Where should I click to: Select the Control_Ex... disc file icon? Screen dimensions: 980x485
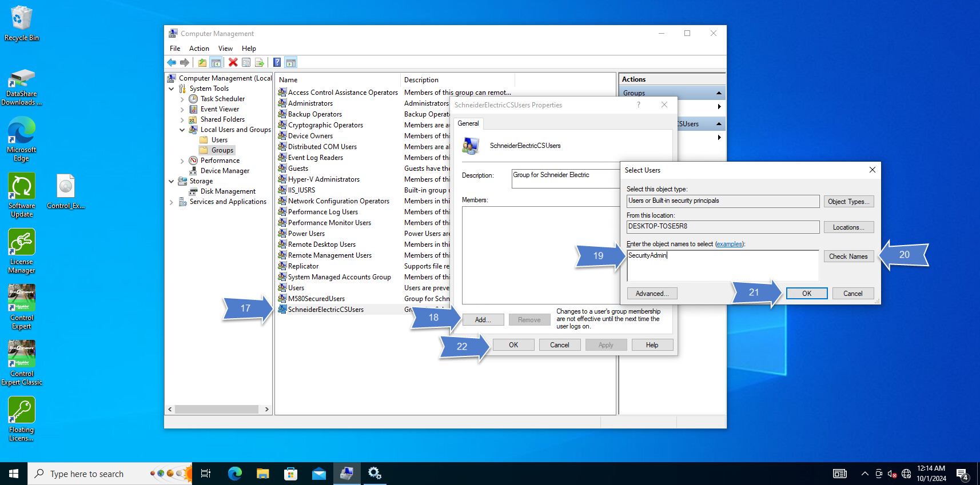tap(66, 191)
